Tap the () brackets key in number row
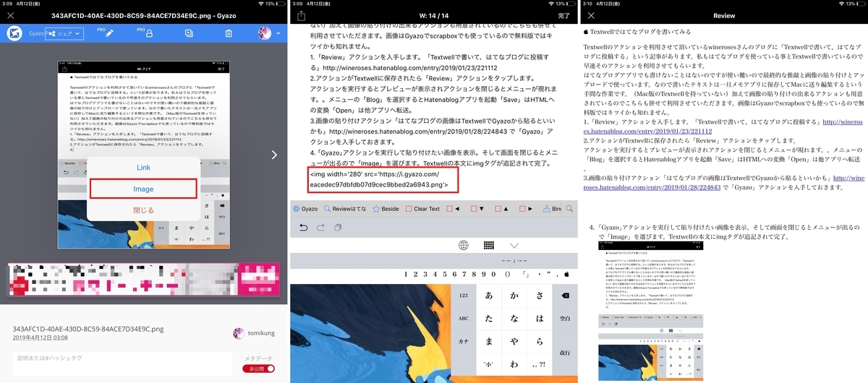This screenshot has width=868, height=383. [x=507, y=275]
